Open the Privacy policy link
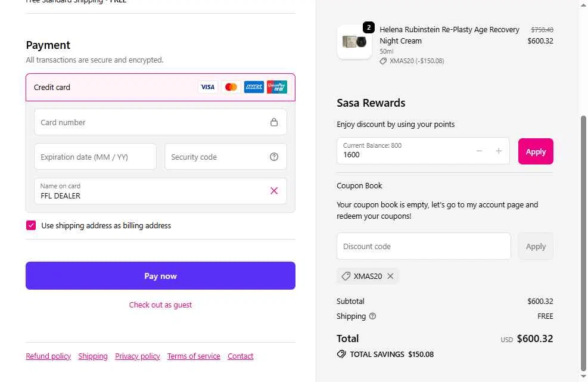 [x=137, y=356]
